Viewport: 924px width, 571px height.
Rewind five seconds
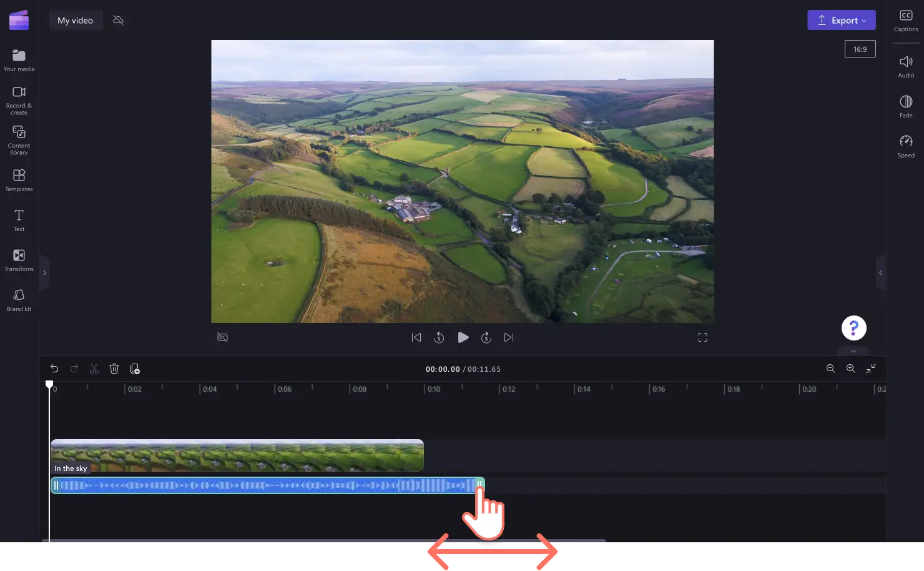[439, 337]
